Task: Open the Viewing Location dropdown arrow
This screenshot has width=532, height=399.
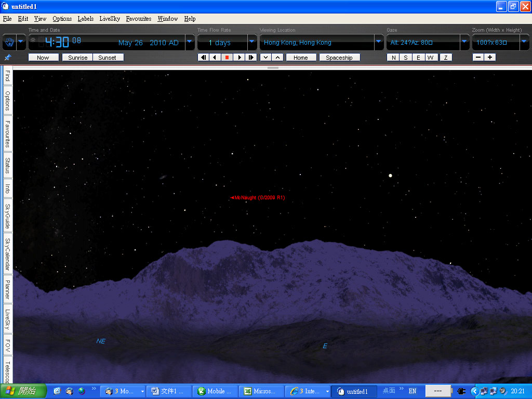Action: 379,42
